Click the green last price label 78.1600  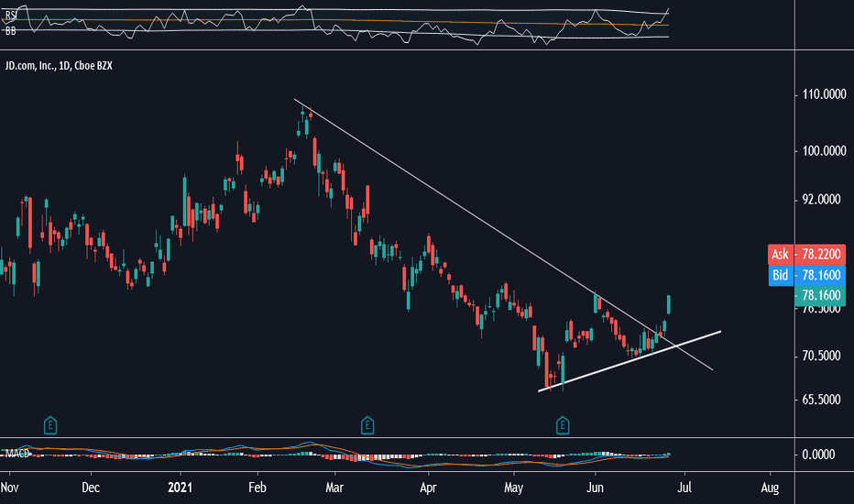pyautogui.click(x=820, y=295)
